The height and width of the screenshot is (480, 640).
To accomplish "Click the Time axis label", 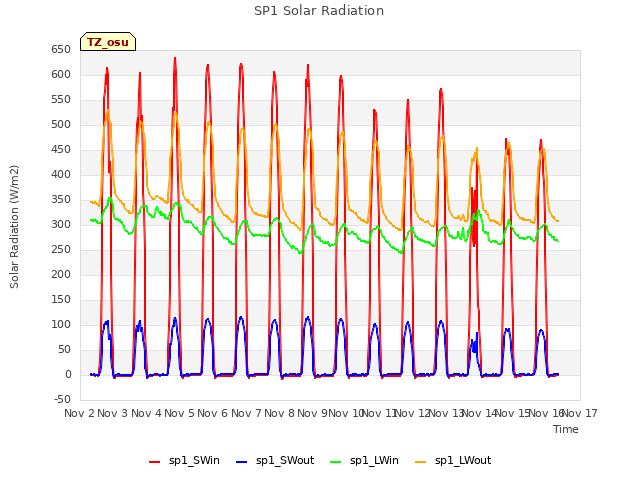I will coord(565,429).
